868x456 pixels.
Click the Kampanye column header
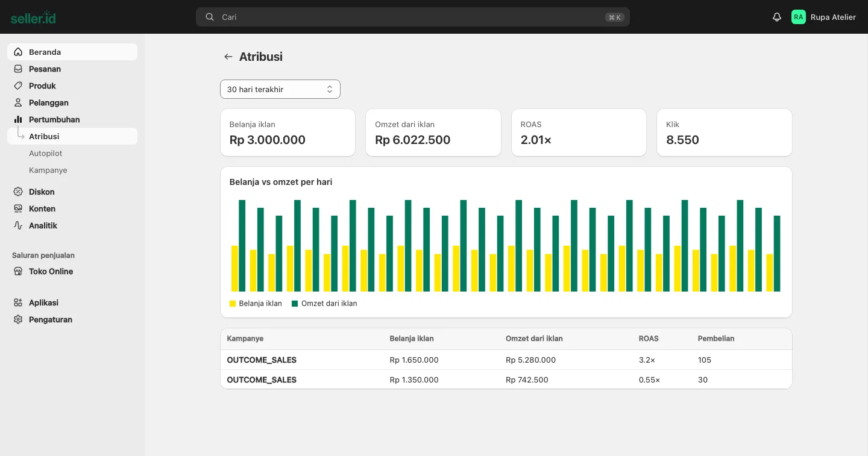(x=245, y=339)
